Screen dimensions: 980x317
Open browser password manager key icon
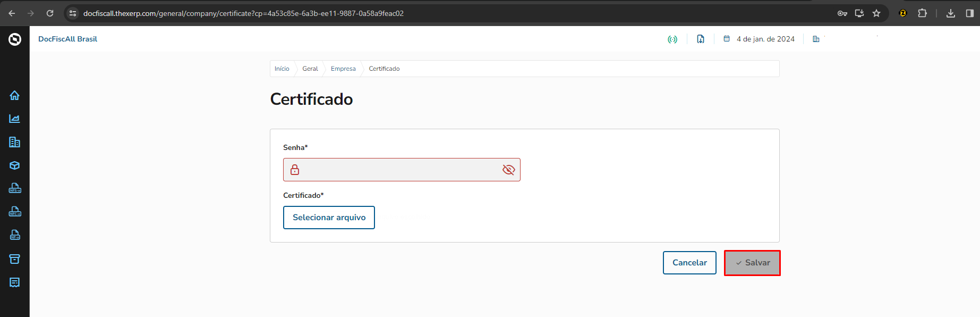[842, 13]
